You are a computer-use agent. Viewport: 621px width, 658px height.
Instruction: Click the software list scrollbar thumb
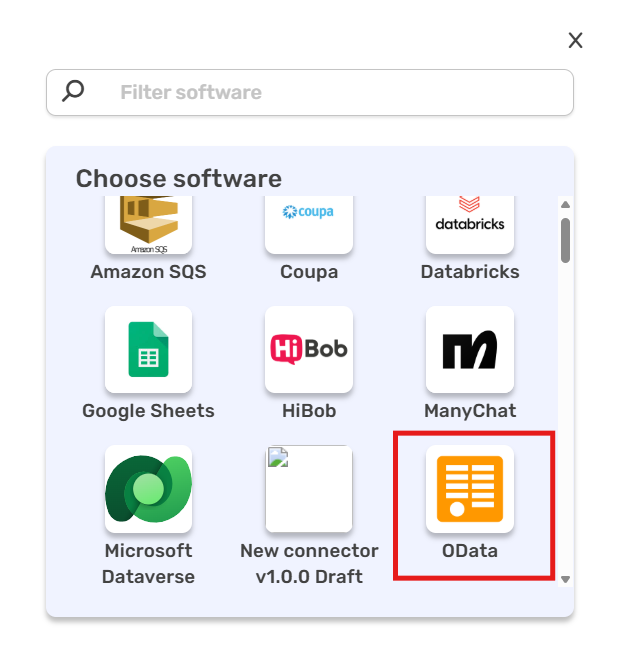coord(565,240)
